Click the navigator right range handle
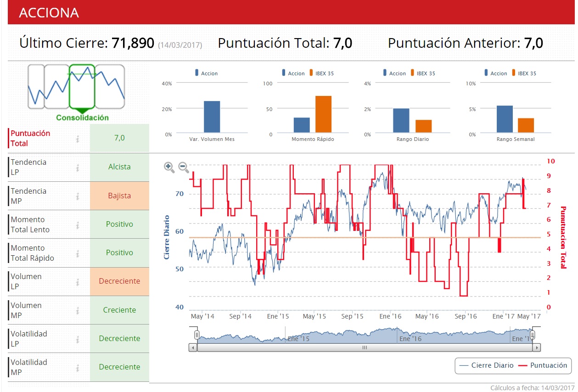578x392 pixels. pyautogui.click(x=533, y=335)
